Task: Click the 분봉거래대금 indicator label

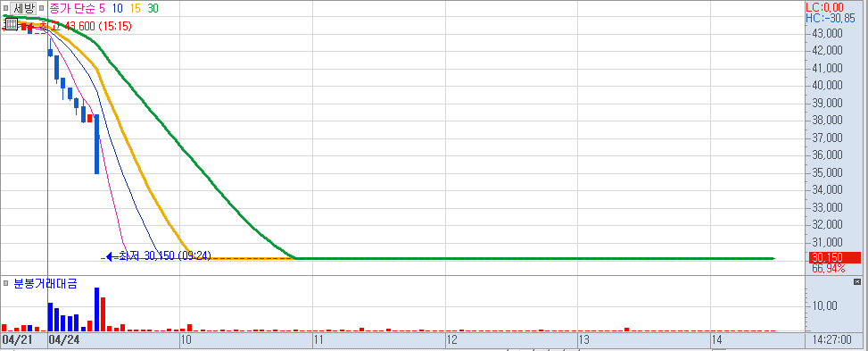Action: tap(45, 283)
